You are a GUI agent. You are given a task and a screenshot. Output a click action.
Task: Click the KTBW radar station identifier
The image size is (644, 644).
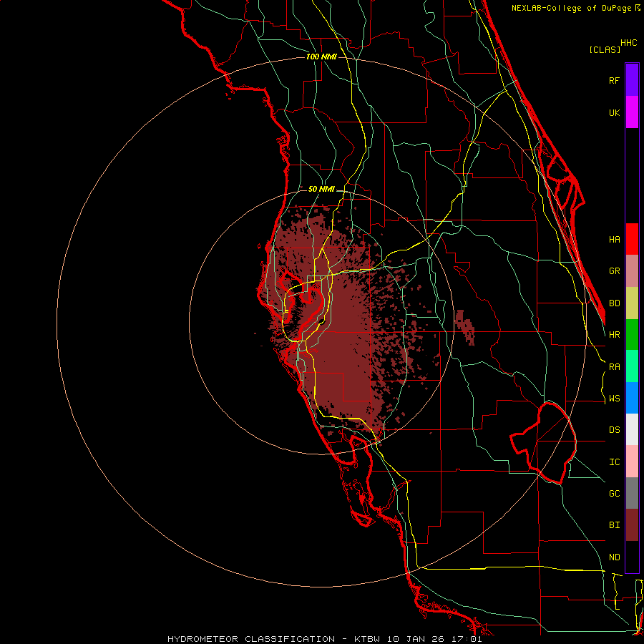point(367,639)
